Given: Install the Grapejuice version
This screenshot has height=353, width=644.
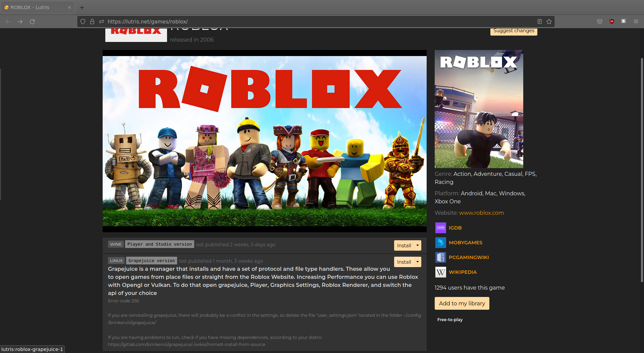Looking at the screenshot, I should pyautogui.click(x=404, y=262).
